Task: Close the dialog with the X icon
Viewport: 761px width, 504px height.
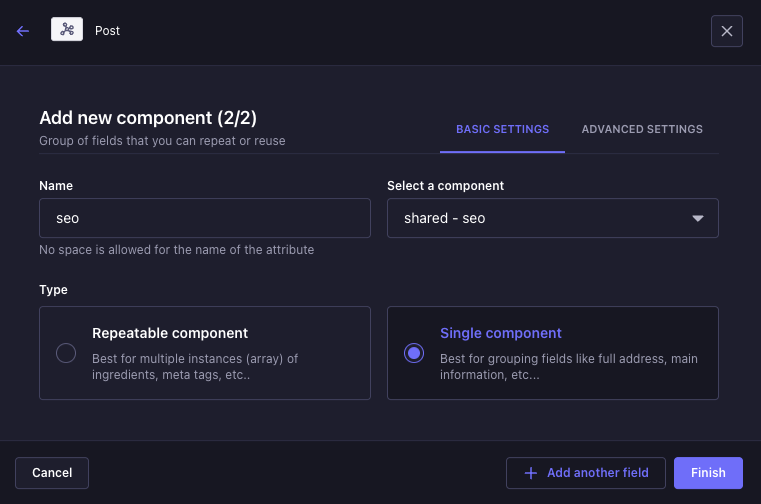Action: pos(727,31)
